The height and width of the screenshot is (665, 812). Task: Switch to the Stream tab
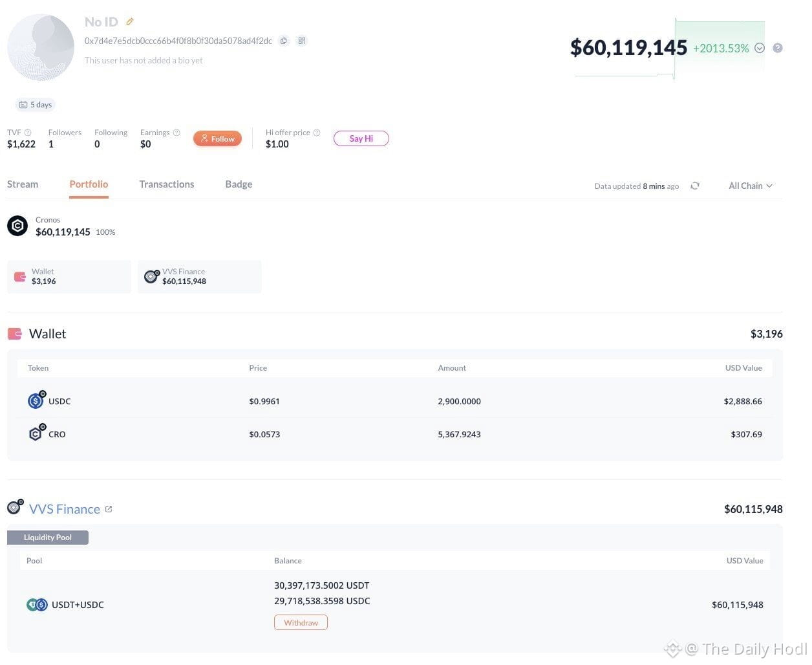click(23, 184)
